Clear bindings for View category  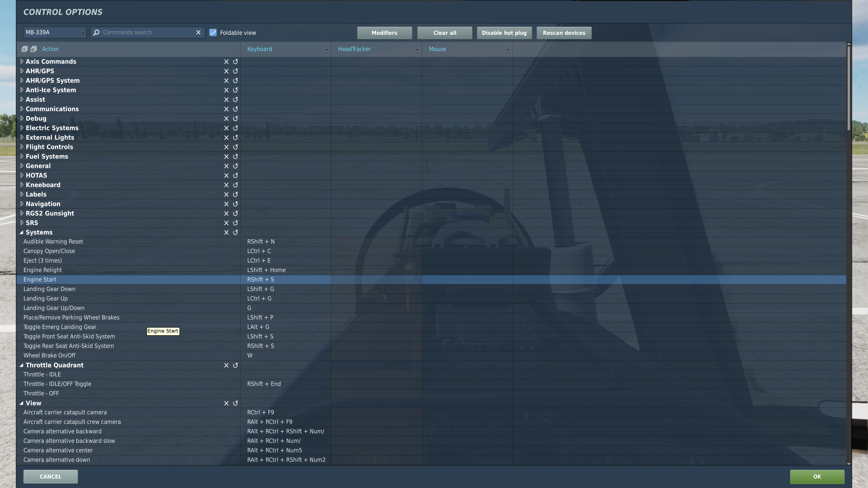[226, 403]
